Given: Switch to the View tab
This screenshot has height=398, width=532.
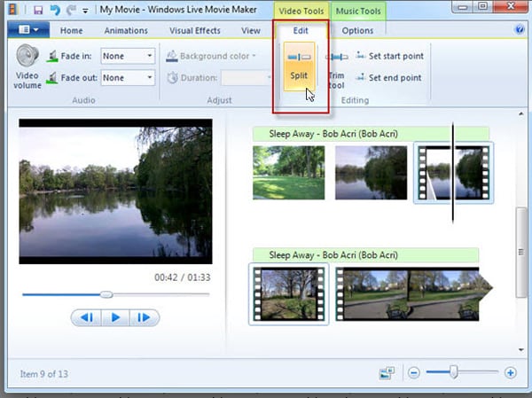Looking at the screenshot, I should (251, 30).
